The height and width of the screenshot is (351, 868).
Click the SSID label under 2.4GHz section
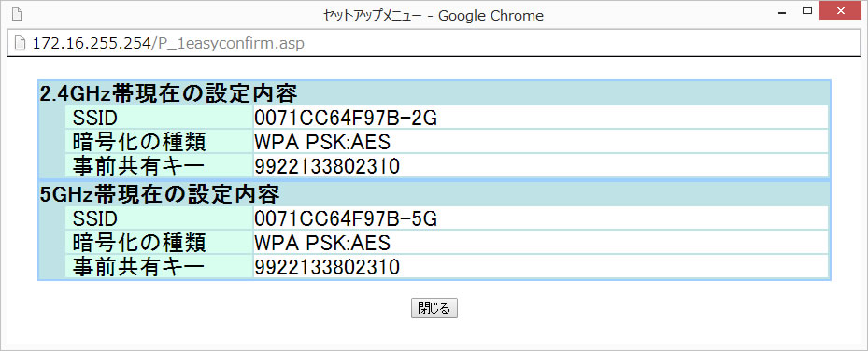click(x=95, y=119)
